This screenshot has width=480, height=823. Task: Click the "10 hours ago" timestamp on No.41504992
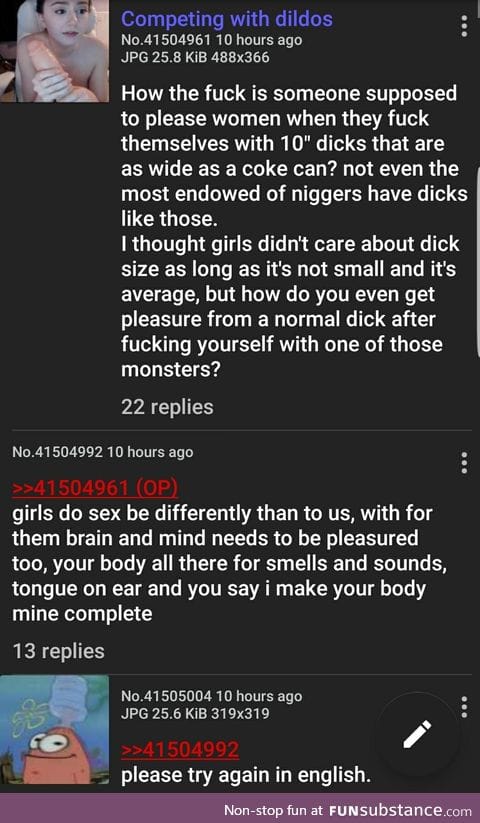[x=150, y=452]
